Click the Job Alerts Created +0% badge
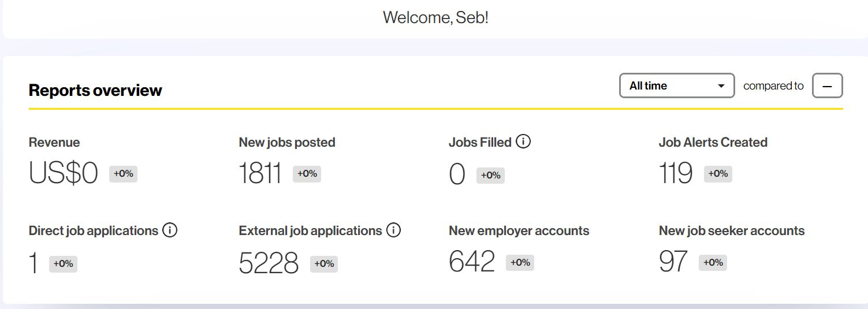 [718, 173]
